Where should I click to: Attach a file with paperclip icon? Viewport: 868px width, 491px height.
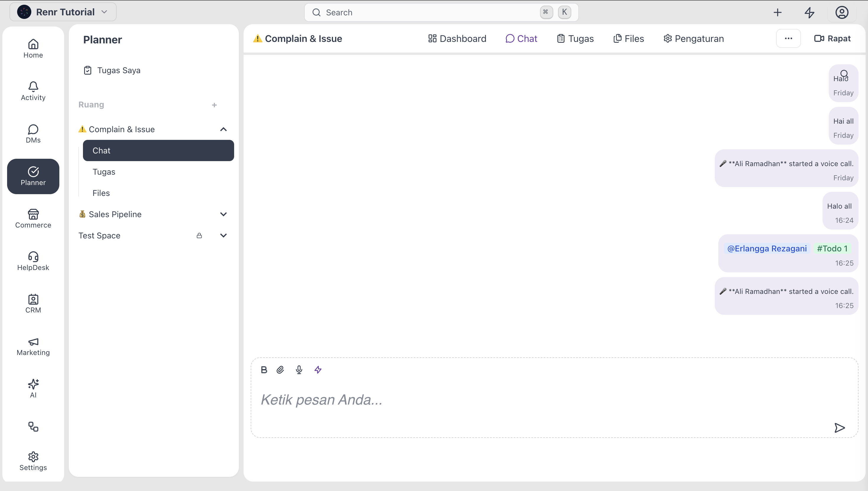click(280, 370)
